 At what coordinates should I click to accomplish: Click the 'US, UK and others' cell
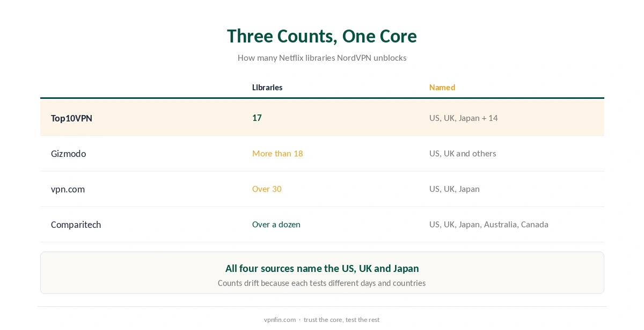tap(463, 153)
